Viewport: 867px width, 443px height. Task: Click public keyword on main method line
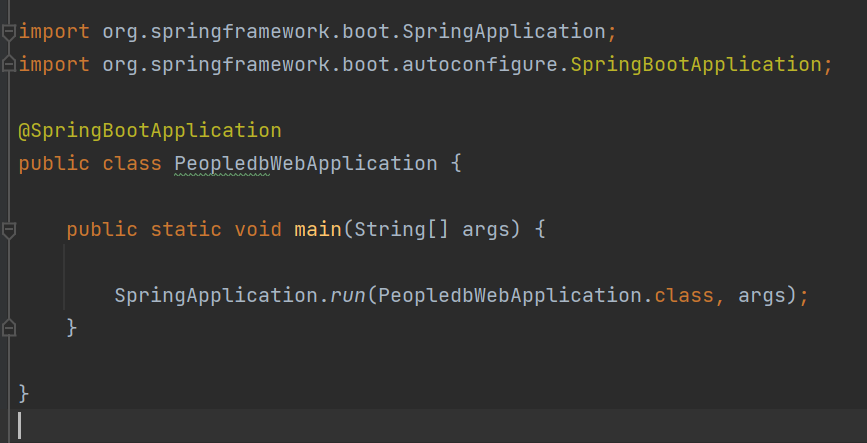tap(102, 230)
